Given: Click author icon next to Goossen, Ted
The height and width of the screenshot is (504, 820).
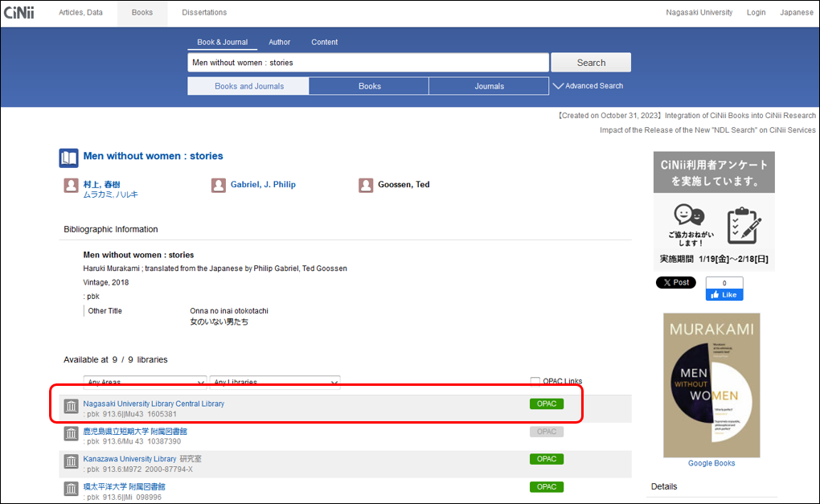Looking at the screenshot, I should click(x=366, y=186).
